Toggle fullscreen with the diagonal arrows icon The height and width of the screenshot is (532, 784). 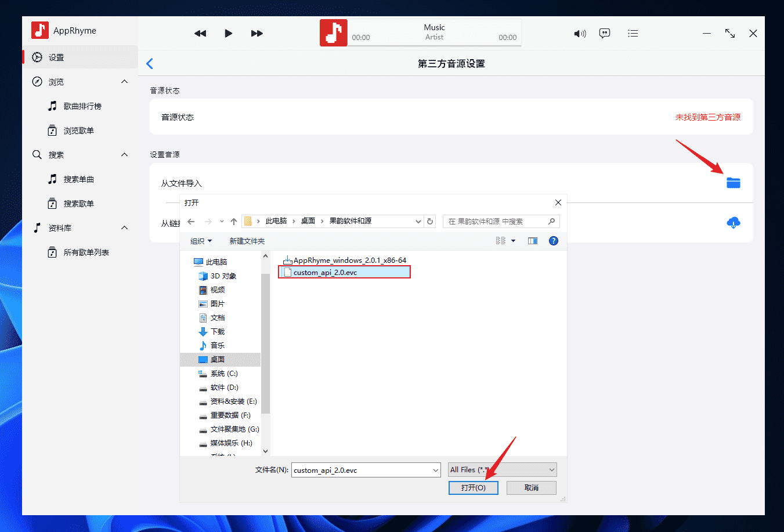coord(730,34)
